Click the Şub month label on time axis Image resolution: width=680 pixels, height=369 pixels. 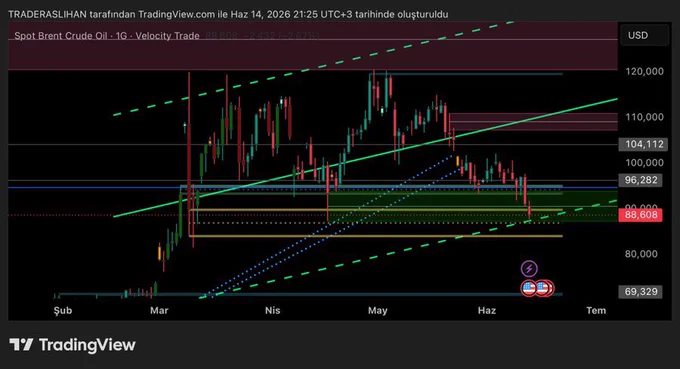pyautogui.click(x=63, y=310)
